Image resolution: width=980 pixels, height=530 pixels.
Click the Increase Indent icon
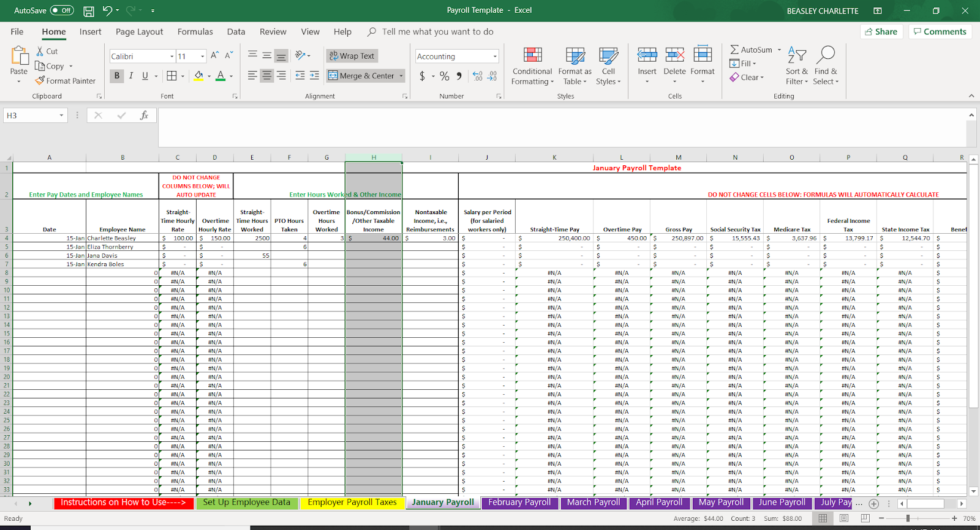pos(314,75)
